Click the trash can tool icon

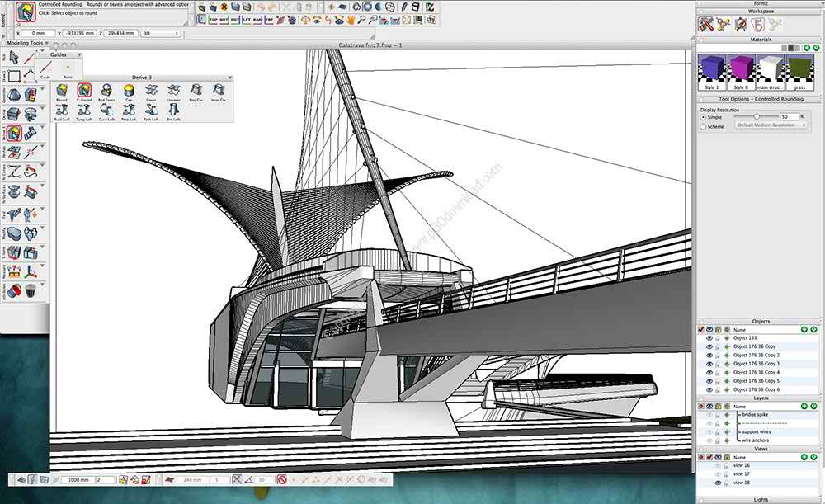click(31, 290)
